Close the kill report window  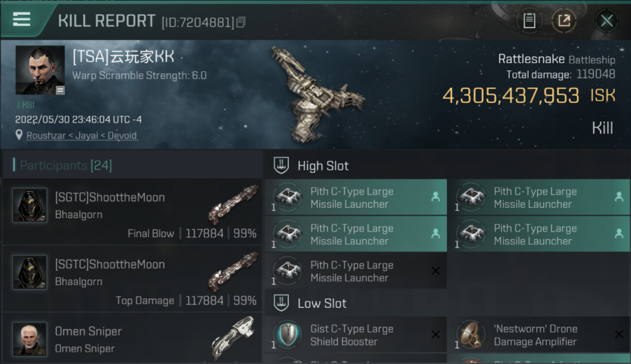click(607, 20)
